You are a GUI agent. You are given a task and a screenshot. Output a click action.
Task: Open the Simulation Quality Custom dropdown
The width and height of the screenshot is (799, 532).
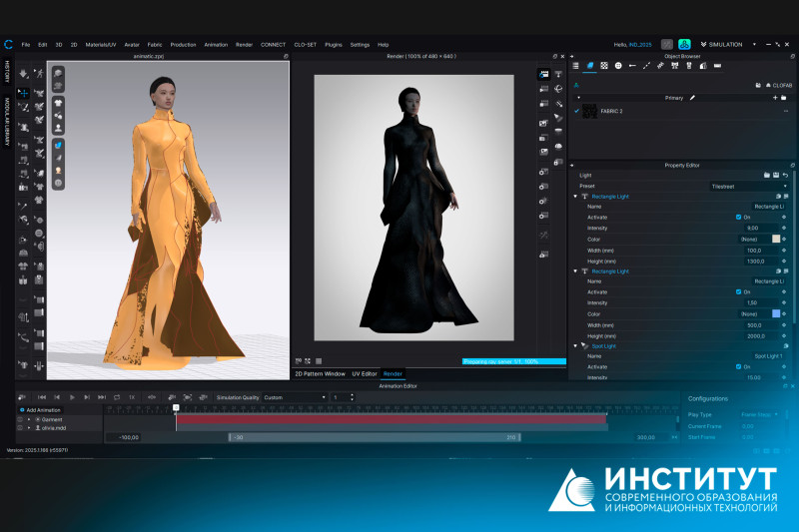click(x=295, y=397)
